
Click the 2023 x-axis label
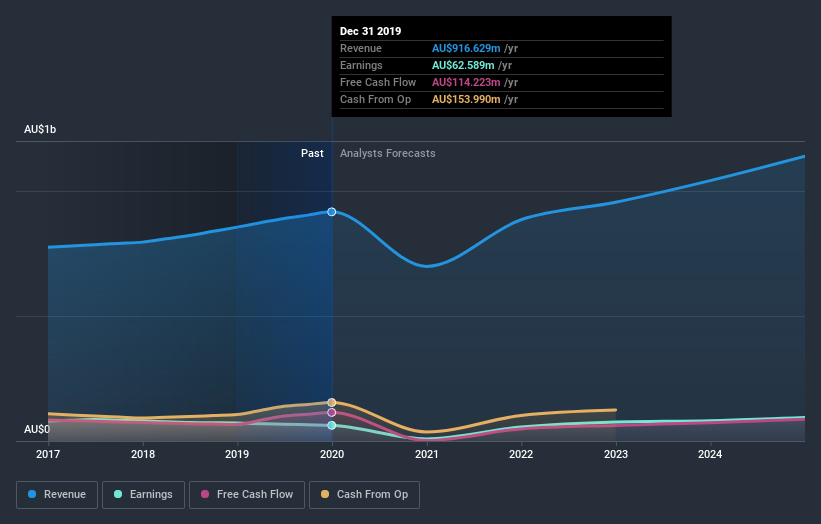(x=616, y=454)
